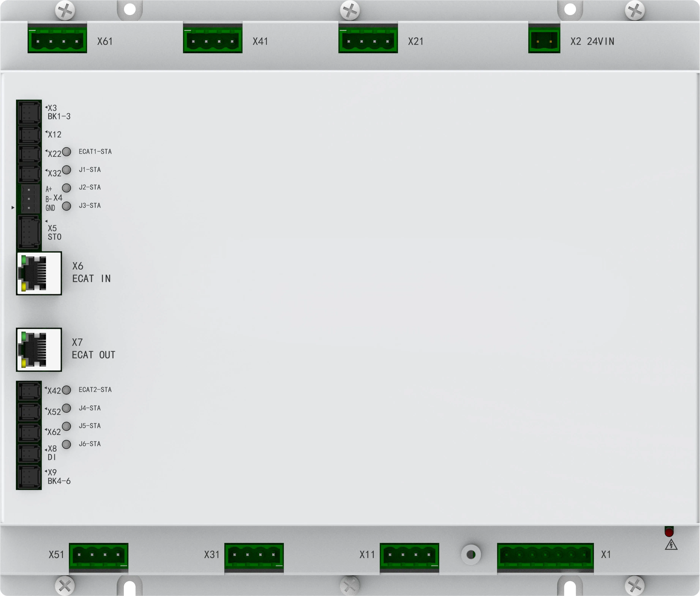700x596 pixels.
Task: Click the X6 ECAT IN Ethernet port
Action: (39, 273)
